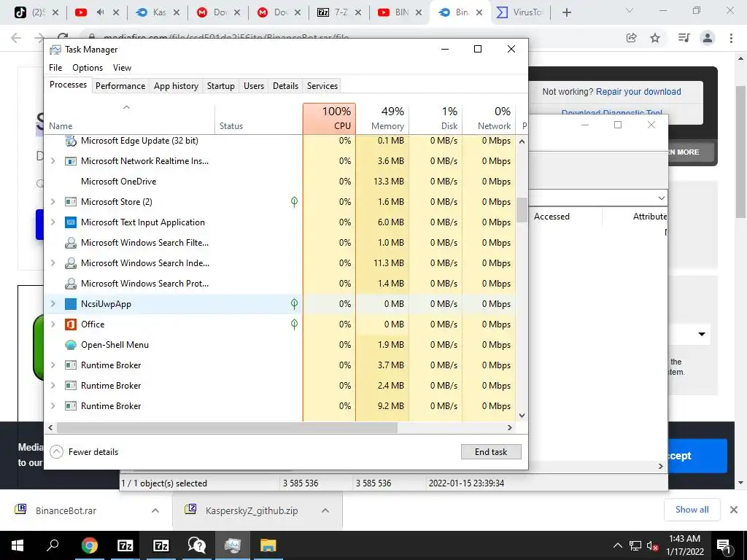
Task: Open Chrome from the taskbar
Action: (89, 545)
